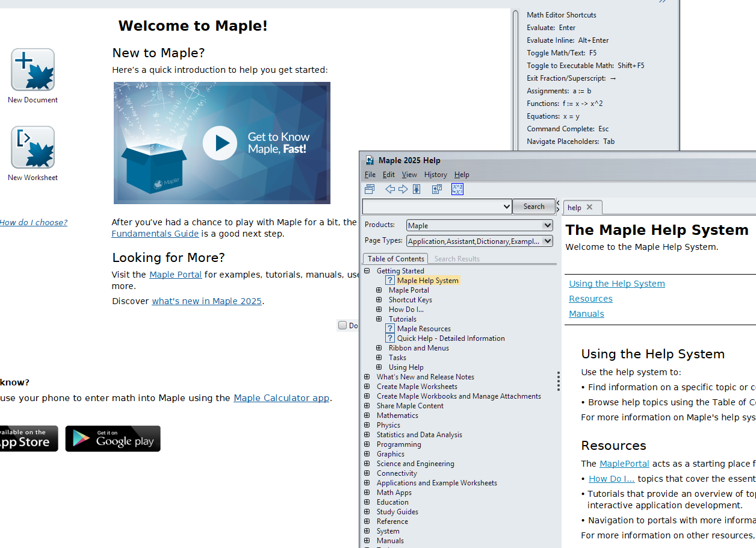
Task: Click the new help tab toolbar icon
Action: (370, 189)
